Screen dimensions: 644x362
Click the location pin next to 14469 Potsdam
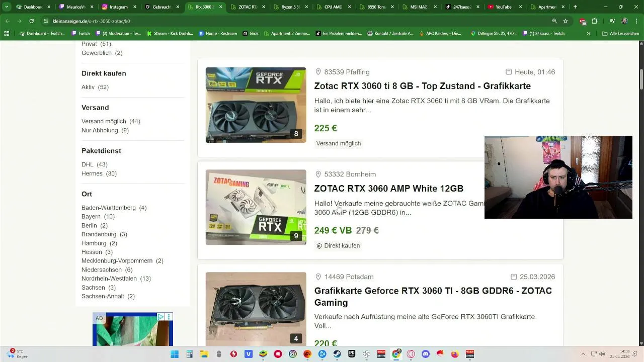click(x=318, y=277)
